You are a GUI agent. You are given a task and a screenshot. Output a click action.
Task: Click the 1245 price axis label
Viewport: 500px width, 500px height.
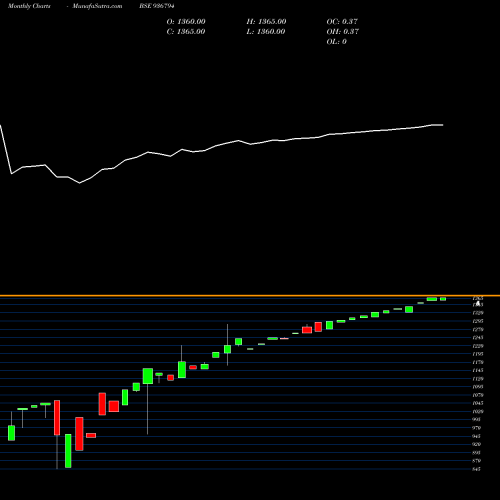click(478, 338)
